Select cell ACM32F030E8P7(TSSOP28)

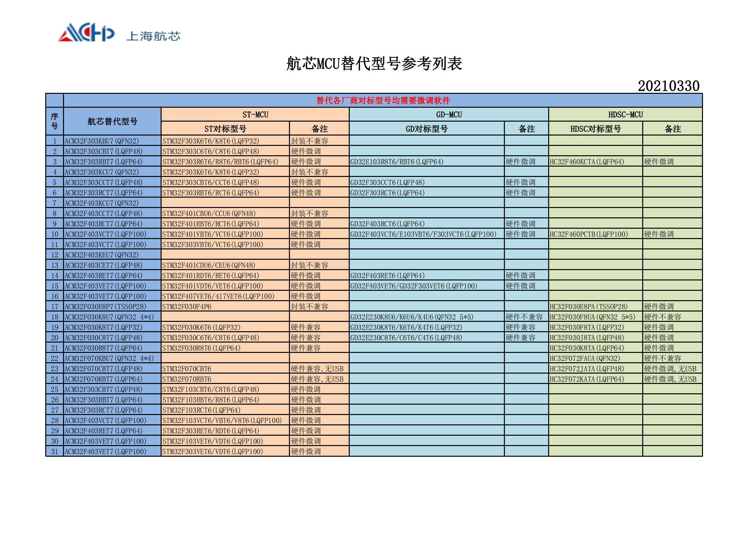[x=112, y=307]
